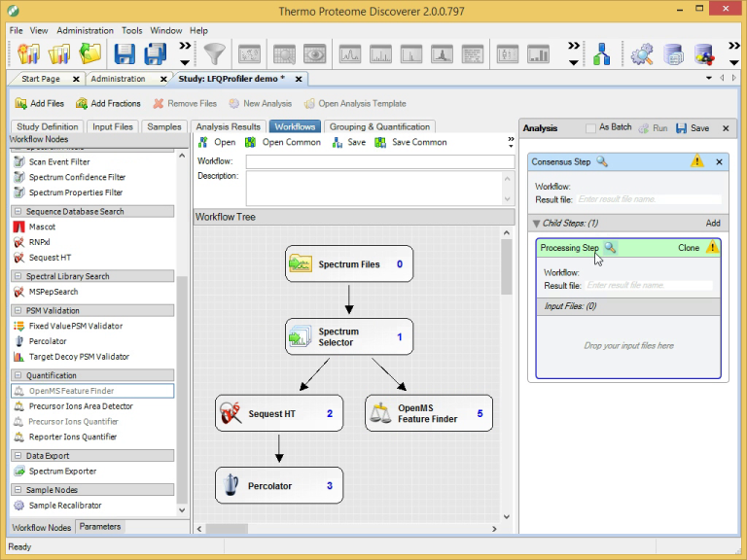Click the Add Files button
This screenshot has width=747, height=560.
pyautogui.click(x=39, y=103)
